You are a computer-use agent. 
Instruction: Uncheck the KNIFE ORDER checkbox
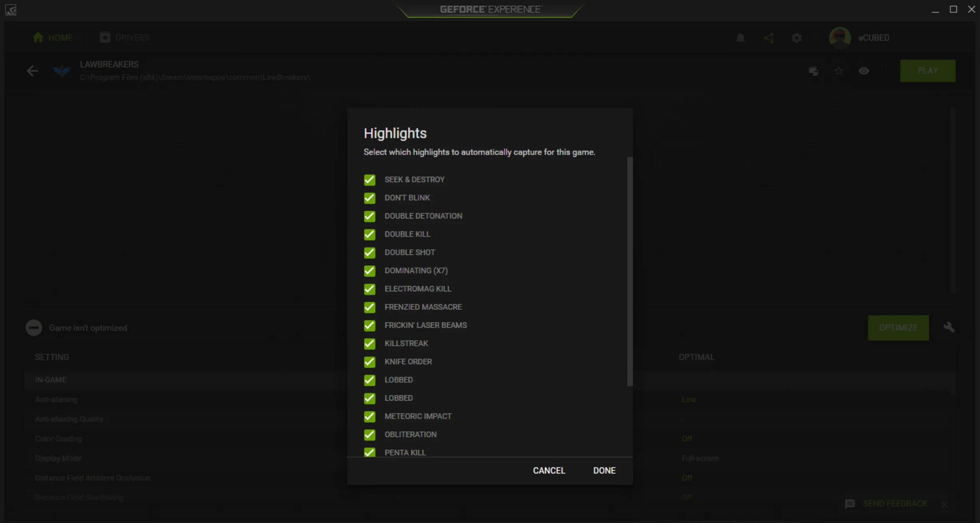click(x=370, y=362)
